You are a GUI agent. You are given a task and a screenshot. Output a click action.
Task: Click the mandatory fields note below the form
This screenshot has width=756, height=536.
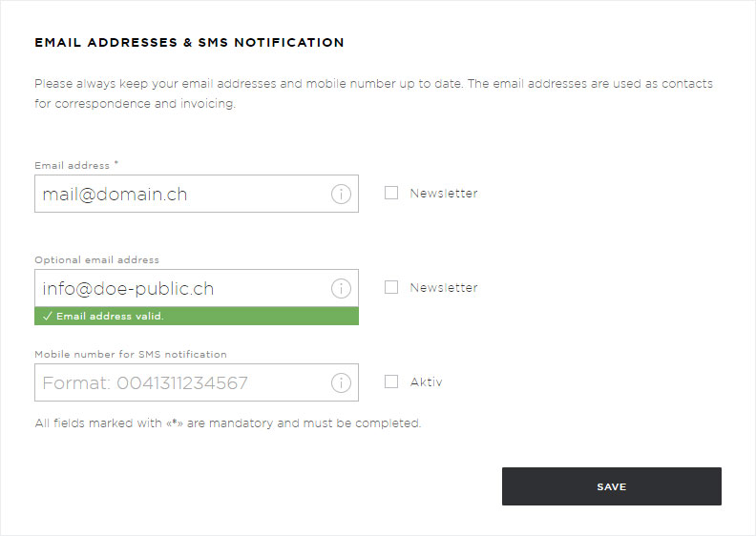[x=227, y=423]
